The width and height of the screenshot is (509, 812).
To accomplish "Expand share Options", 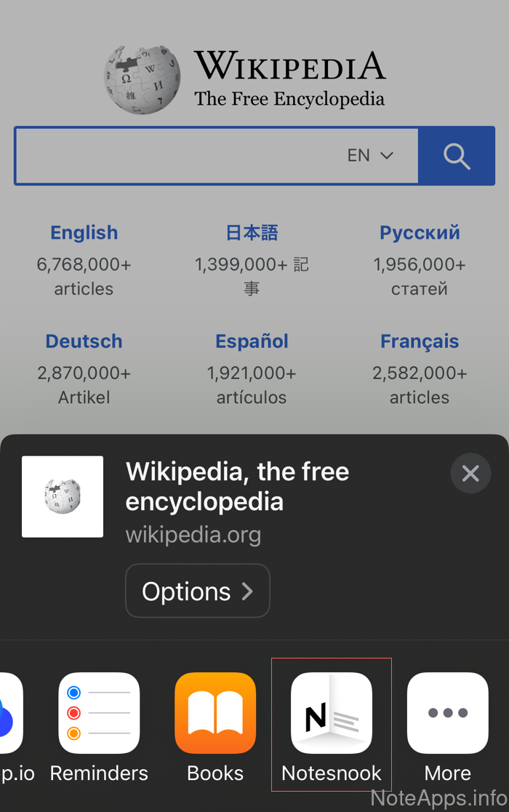I will 198,591.
